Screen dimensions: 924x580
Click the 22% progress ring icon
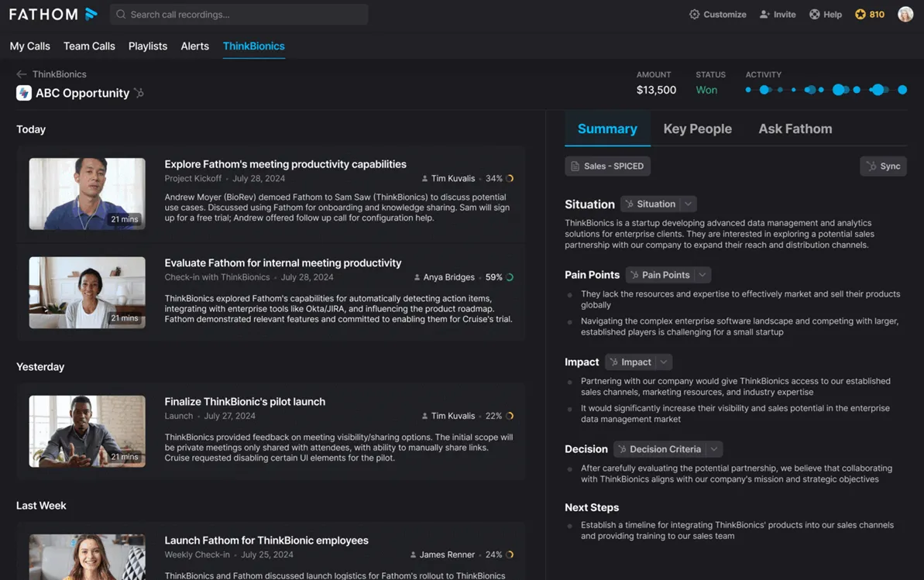pos(510,416)
